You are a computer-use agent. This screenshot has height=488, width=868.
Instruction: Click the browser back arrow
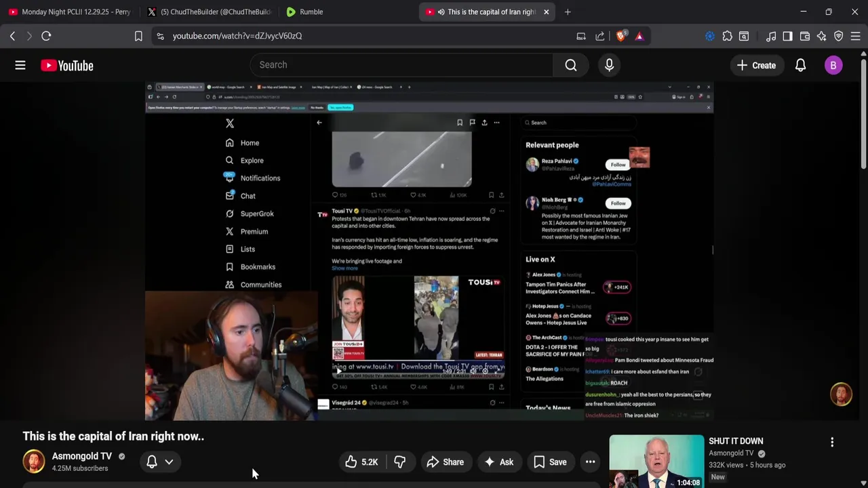click(x=12, y=36)
